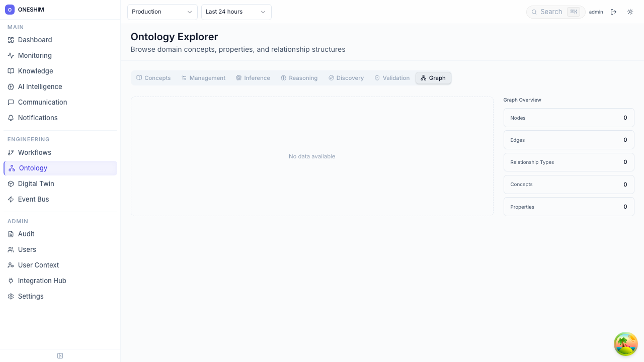Open Event Bus lightning icon
Screen dimensions: 644x362
pyautogui.click(x=11, y=199)
